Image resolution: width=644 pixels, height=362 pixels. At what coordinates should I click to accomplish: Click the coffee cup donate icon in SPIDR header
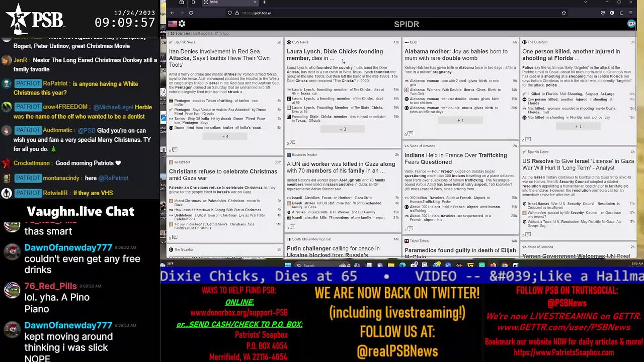click(631, 24)
